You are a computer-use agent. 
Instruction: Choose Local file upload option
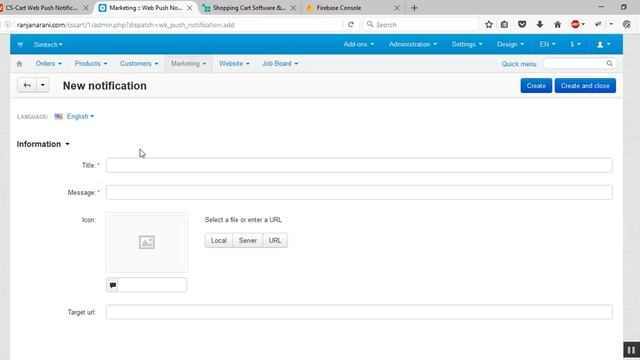pyautogui.click(x=218, y=240)
